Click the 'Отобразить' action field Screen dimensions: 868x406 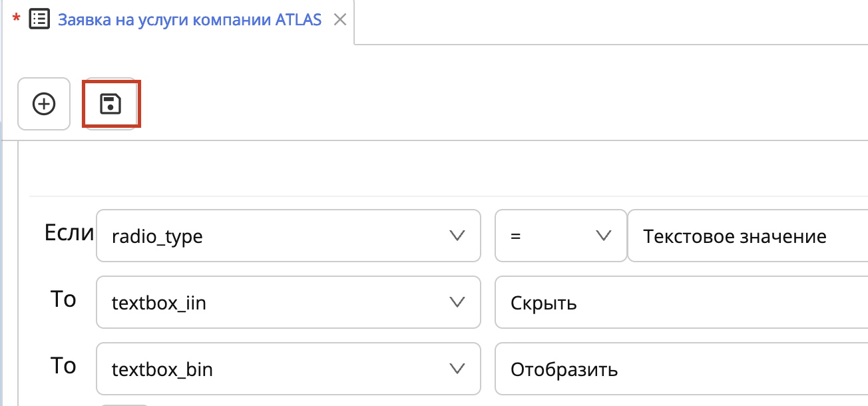[x=679, y=369]
